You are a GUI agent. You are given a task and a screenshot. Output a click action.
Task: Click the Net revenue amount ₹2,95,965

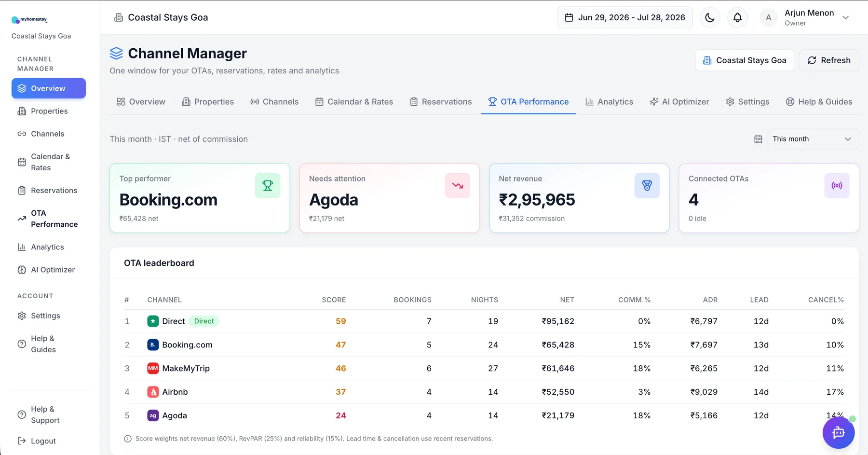pos(537,200)
